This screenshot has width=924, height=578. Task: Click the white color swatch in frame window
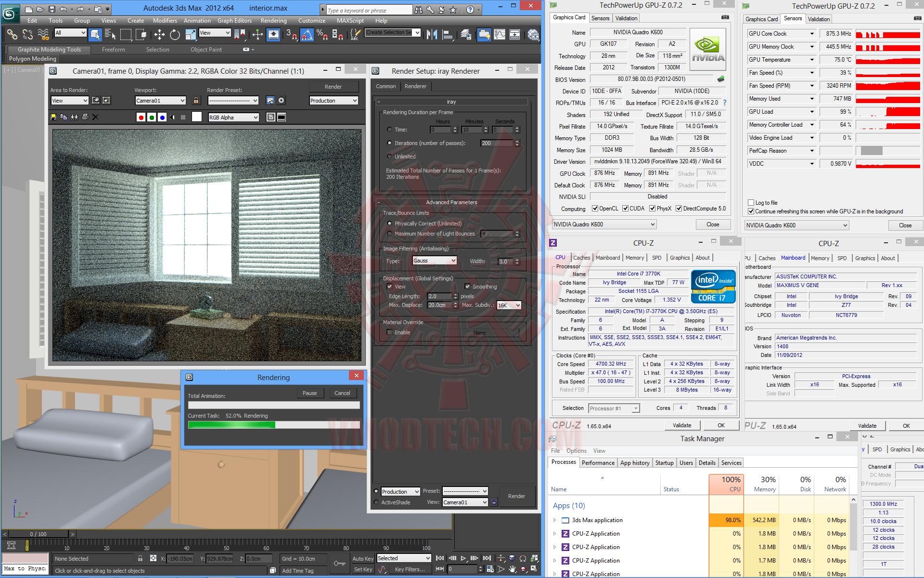196,117
